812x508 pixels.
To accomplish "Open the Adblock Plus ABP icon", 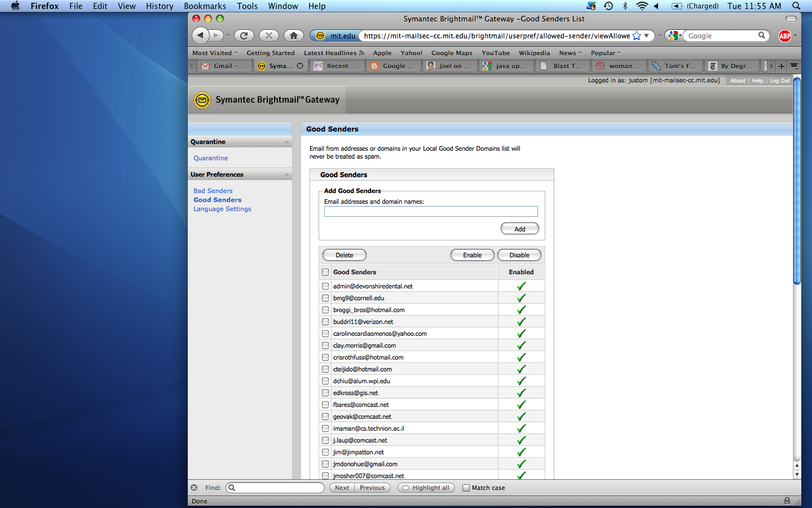I will [784, 36].
